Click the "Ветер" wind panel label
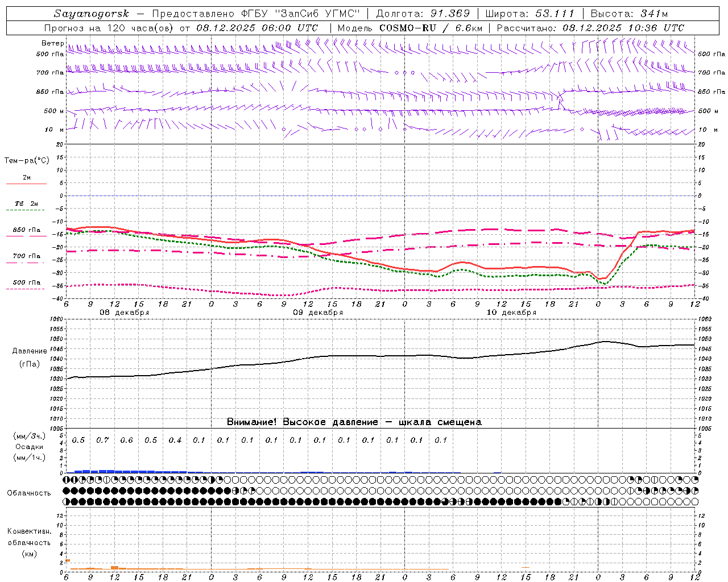Screen dimensions: 728x582 (x=52, y=43)
